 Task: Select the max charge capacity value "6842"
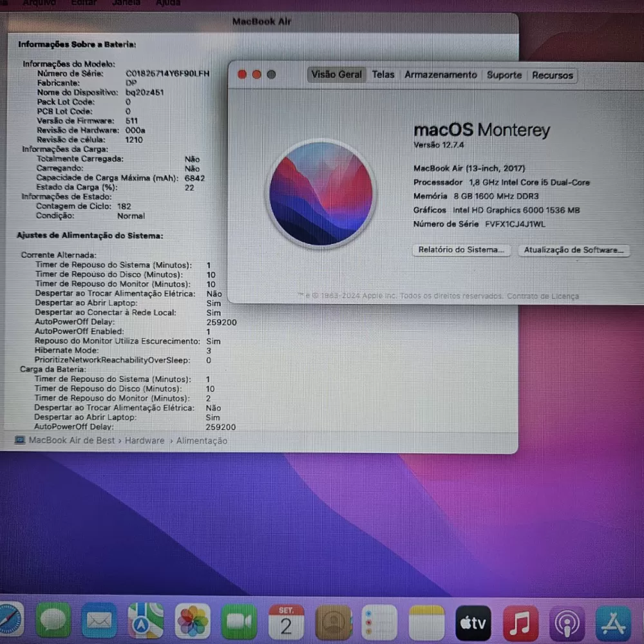[194, 178]
